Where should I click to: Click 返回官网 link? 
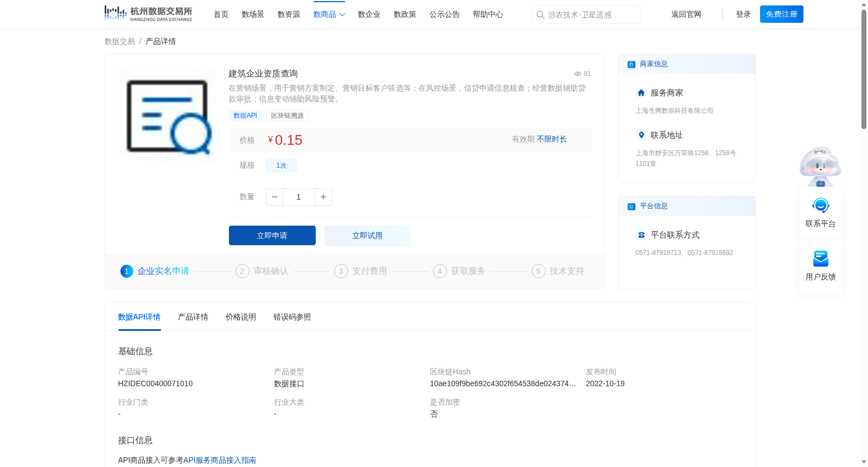tap(686, 15)
